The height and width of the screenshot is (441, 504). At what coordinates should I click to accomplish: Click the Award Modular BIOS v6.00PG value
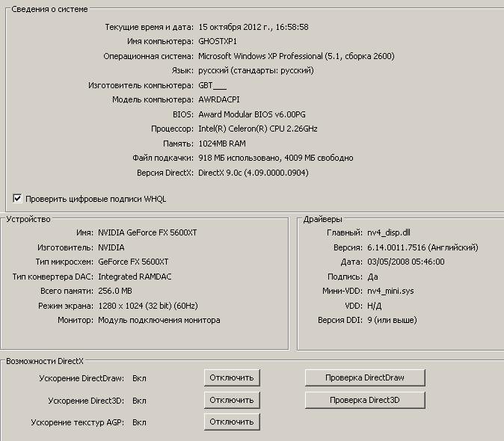251,114
